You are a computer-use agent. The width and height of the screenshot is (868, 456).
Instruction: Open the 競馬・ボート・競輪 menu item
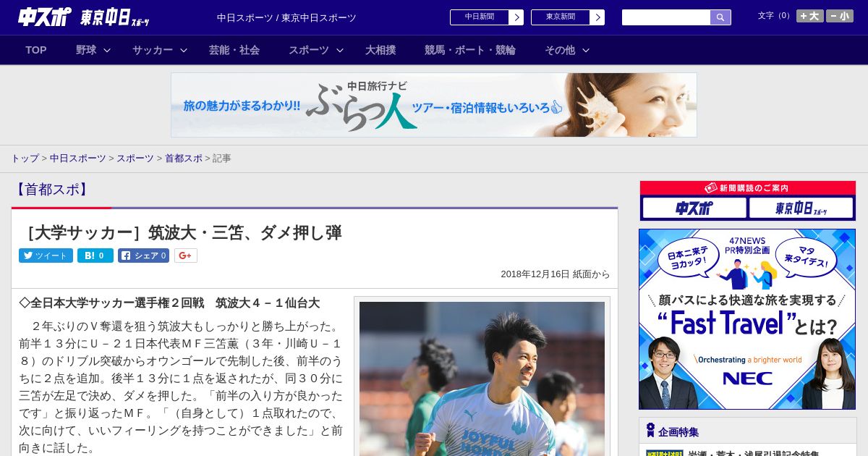click(x=470, y=50)
